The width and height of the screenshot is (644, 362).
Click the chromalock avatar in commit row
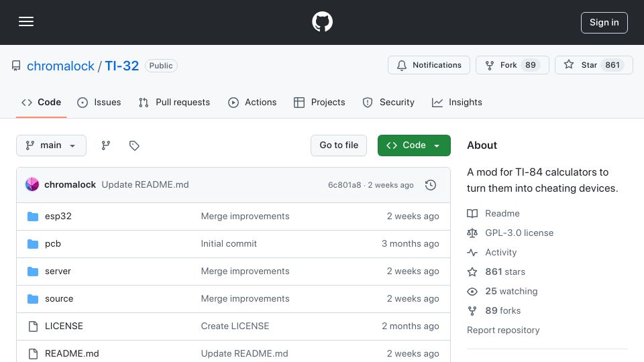point(32,185)
